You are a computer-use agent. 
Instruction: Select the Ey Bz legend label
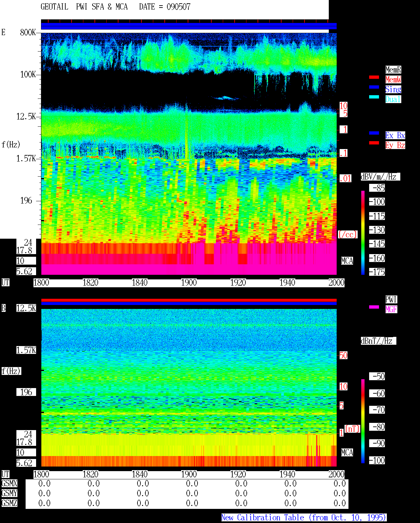coord(395,145)
